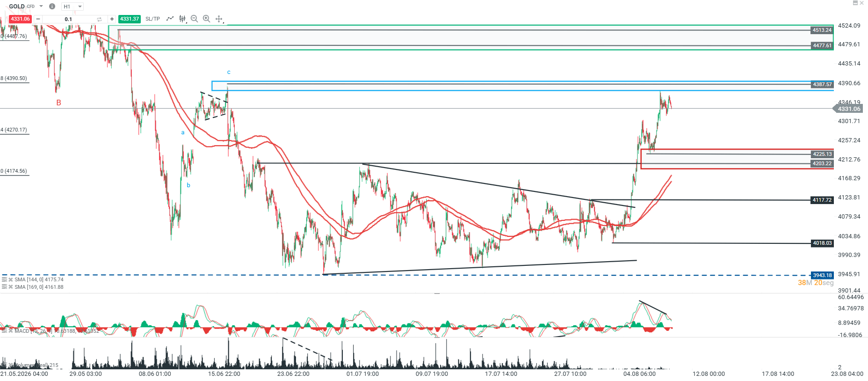Close the chart panel

[x=862, y=3]
